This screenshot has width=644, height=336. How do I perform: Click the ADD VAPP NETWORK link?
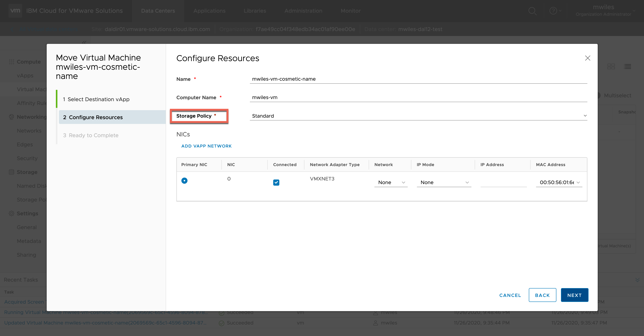click(206, 146)
